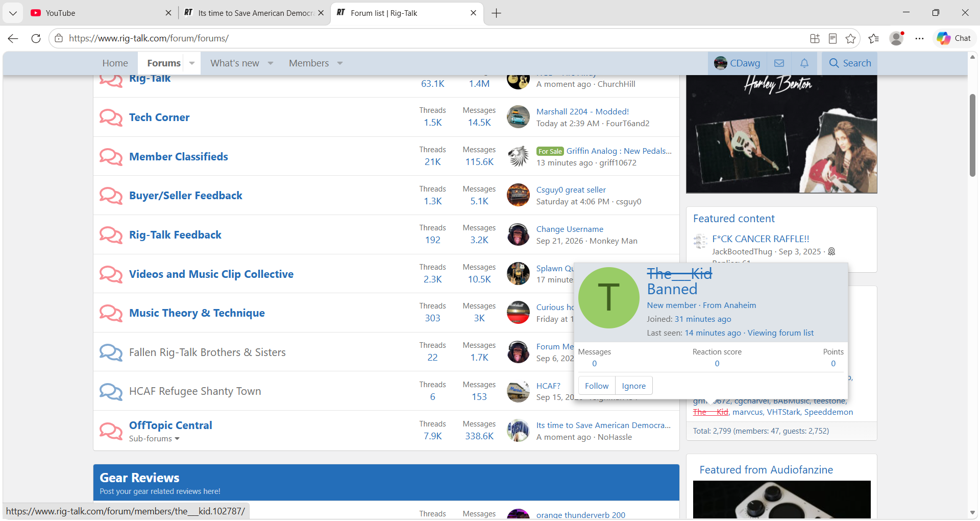This screenshot has height=521, width=980.
Task: Open the F*CK CANCER RAFFLE!! featured thread
Action: pyautogui.click(x=761, y=239)
